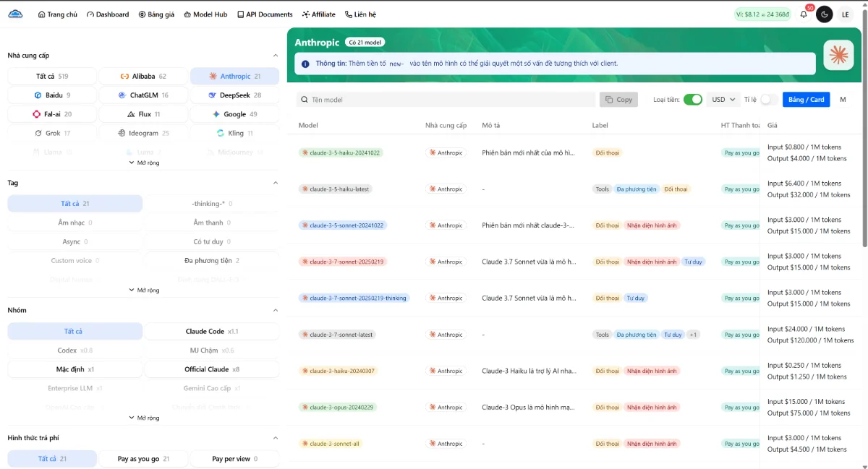Image resolution: width=868 pixels, height=469 pixels.
Task: Choose the Fal-ai provider filter
Action: click(x=52, y=114)
